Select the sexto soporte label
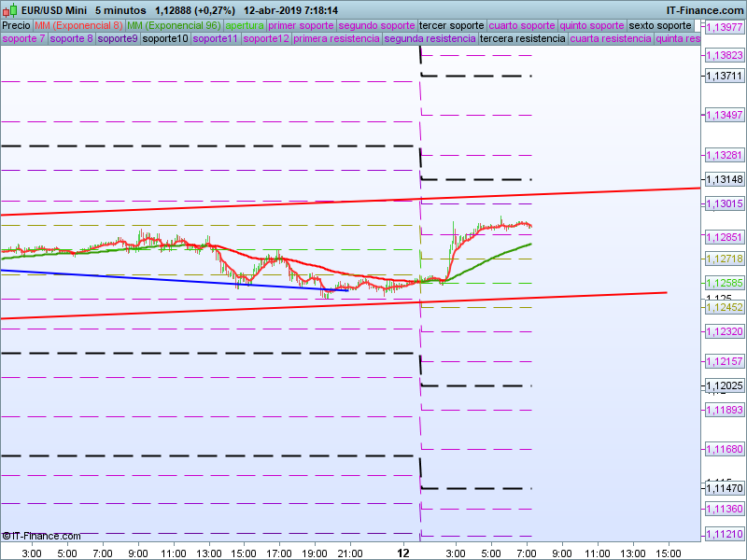Viewport: 747px width, 560px height. point(660,25)
